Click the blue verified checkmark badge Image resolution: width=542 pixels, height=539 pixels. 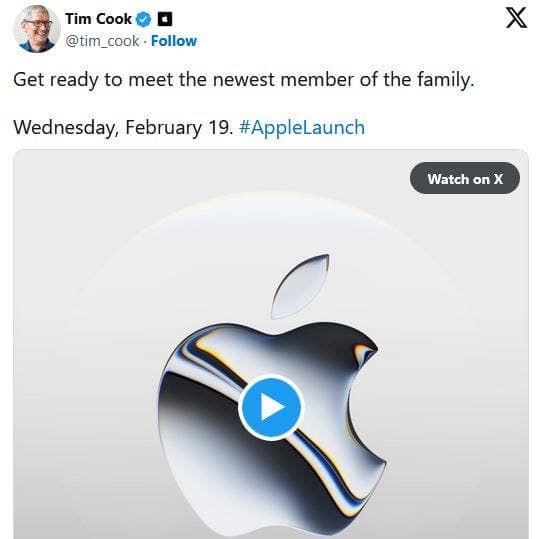143,19
